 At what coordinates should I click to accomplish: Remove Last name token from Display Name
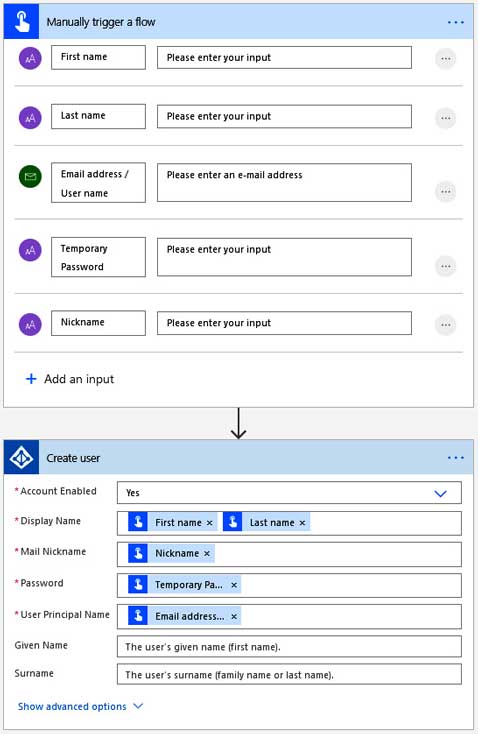click(302, 522)
